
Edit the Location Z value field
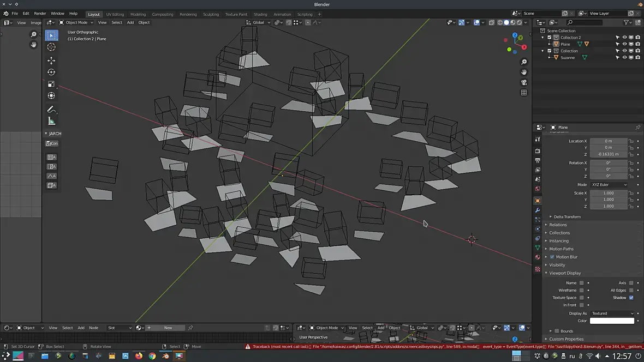click(x=608, y=154)
